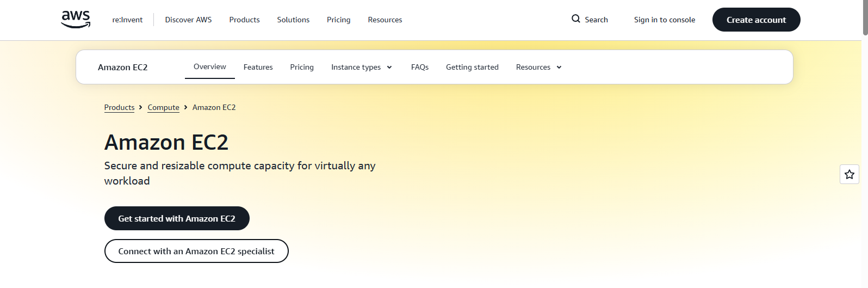
Task: Open the Solutions menu
Action: (x=293, y=20)
